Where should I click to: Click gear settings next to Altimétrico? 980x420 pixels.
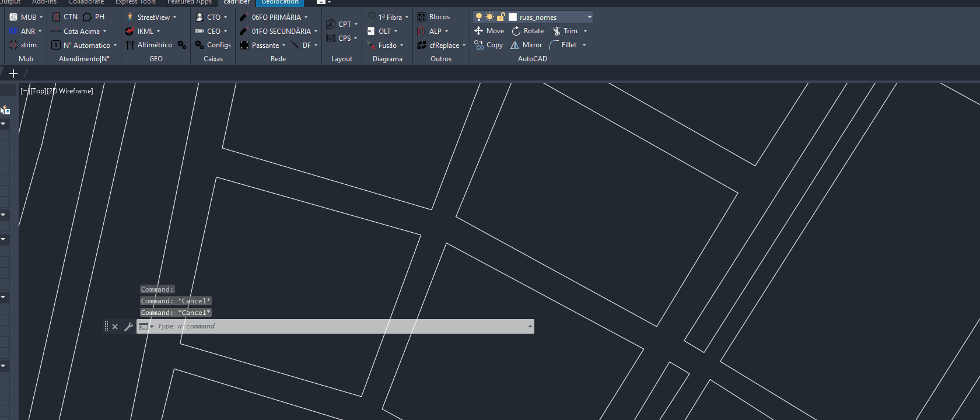[x=182, y=45]
